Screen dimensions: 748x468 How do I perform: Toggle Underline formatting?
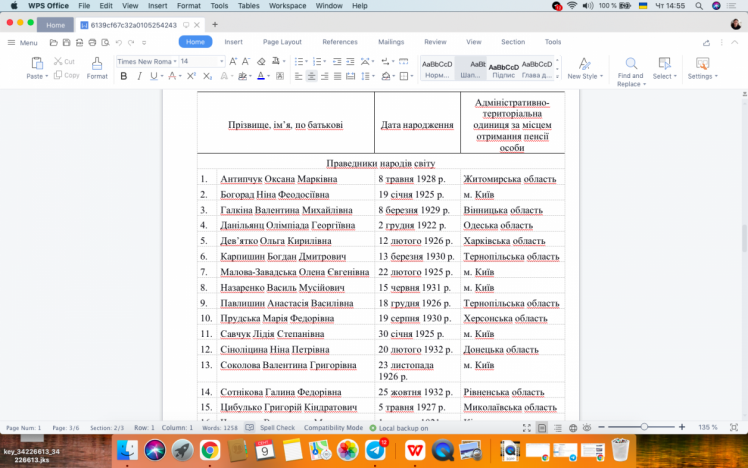coord(154,76)
